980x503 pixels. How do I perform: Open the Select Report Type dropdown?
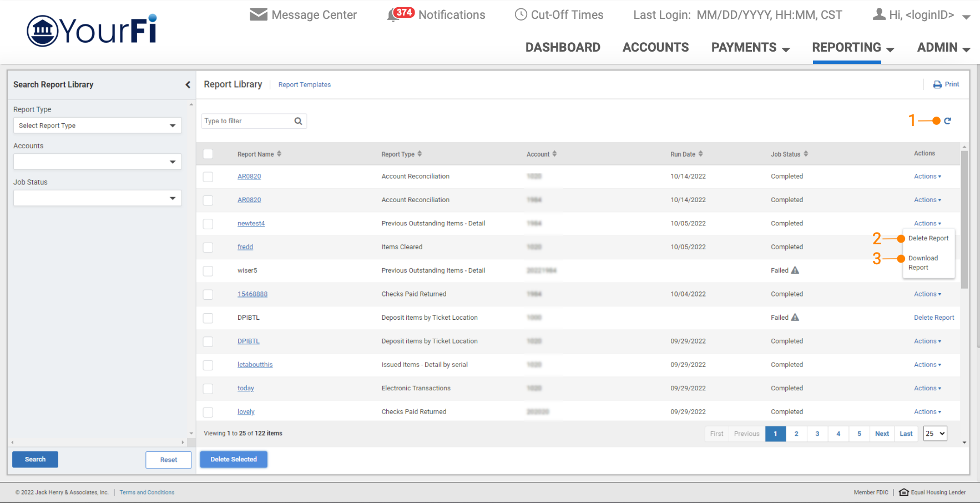pyautogui.click(x=97, y=125)
